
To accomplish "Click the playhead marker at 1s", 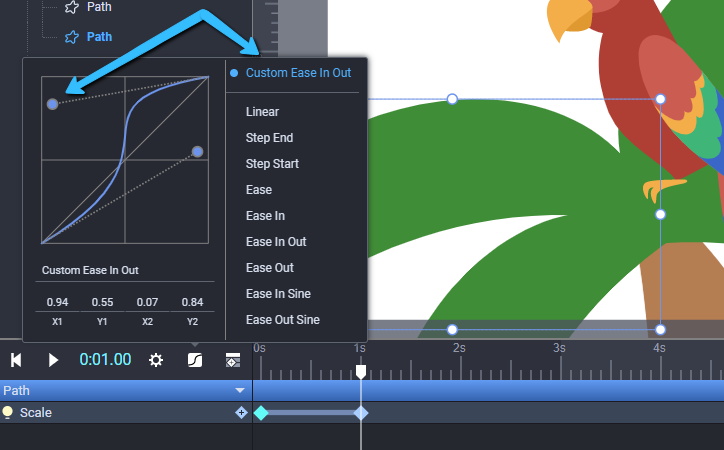I will click(361, 371).
